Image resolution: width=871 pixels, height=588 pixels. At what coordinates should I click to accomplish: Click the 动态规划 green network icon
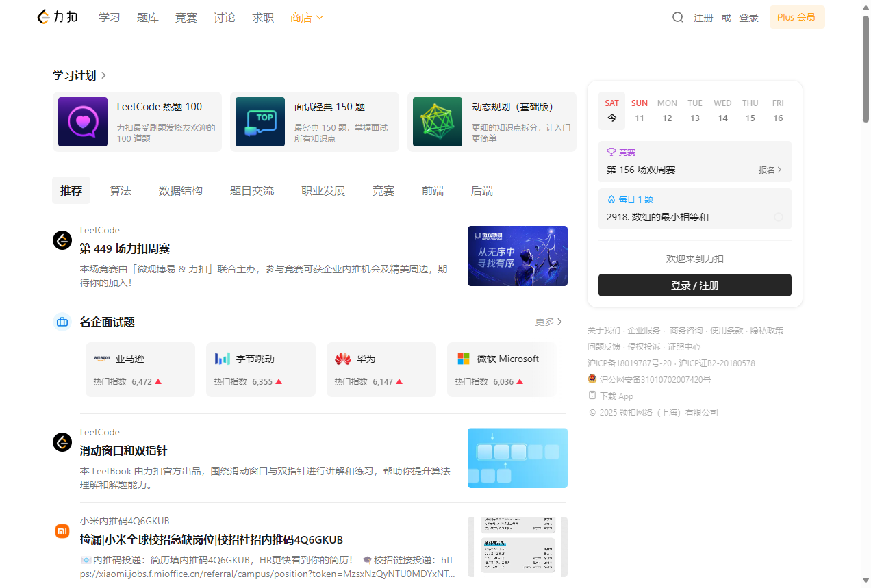click(438, 122)
